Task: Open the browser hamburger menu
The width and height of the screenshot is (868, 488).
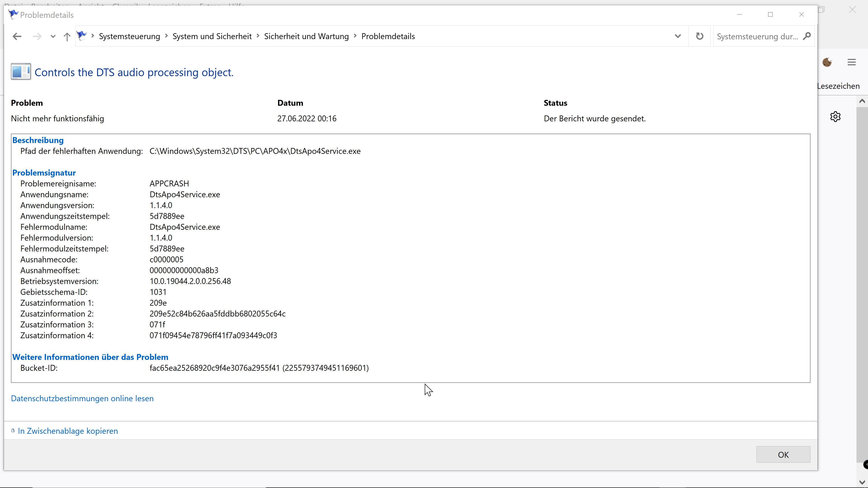Action: tap(851, 62)
